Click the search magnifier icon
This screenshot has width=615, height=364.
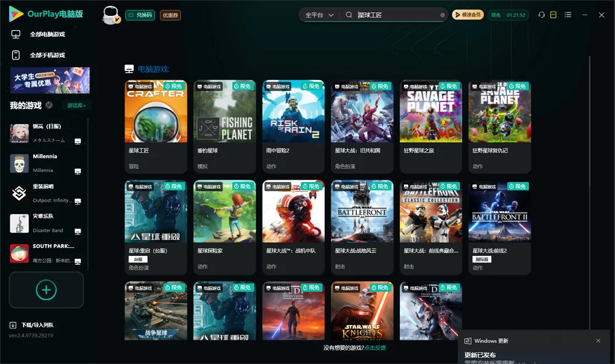349,15
